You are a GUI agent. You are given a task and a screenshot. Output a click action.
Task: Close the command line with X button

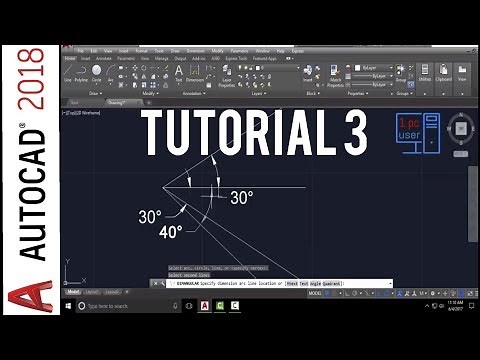[155, 283]
